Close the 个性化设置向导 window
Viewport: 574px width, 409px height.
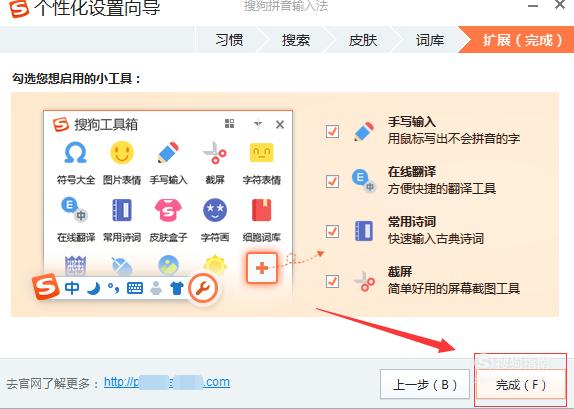(x=560, y=5)
